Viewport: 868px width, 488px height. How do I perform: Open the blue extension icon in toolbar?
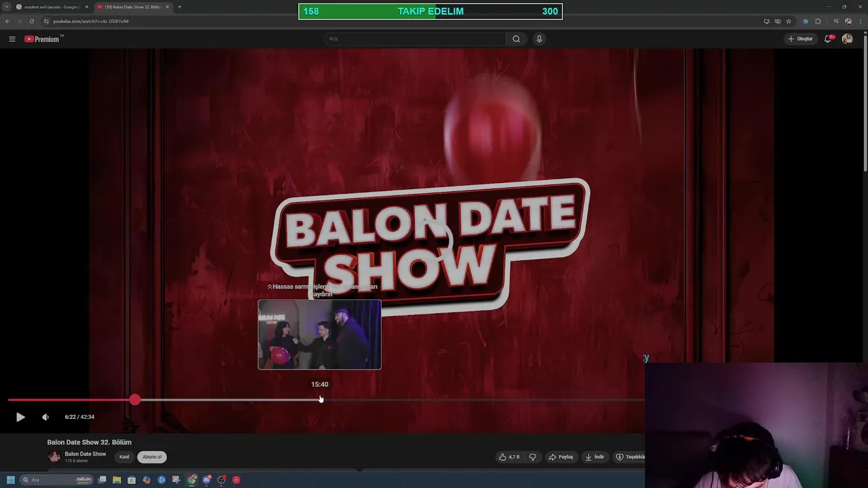coord(806,21)
